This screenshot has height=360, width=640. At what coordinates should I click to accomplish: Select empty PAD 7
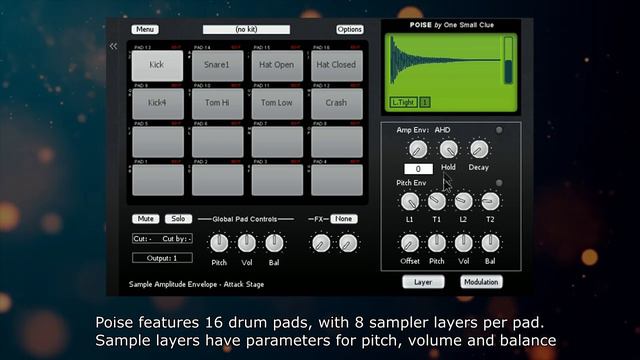277,142
